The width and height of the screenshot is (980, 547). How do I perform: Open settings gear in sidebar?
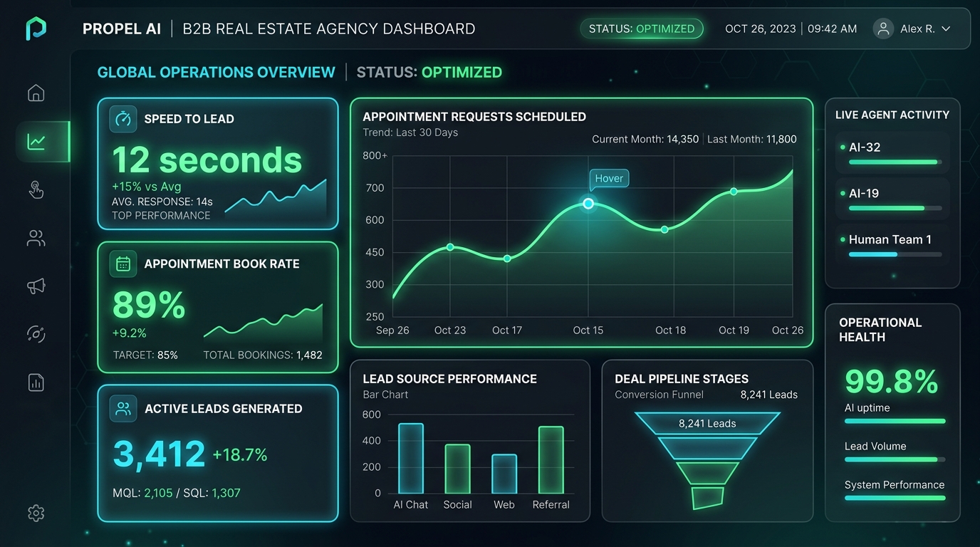pos(36,513)
